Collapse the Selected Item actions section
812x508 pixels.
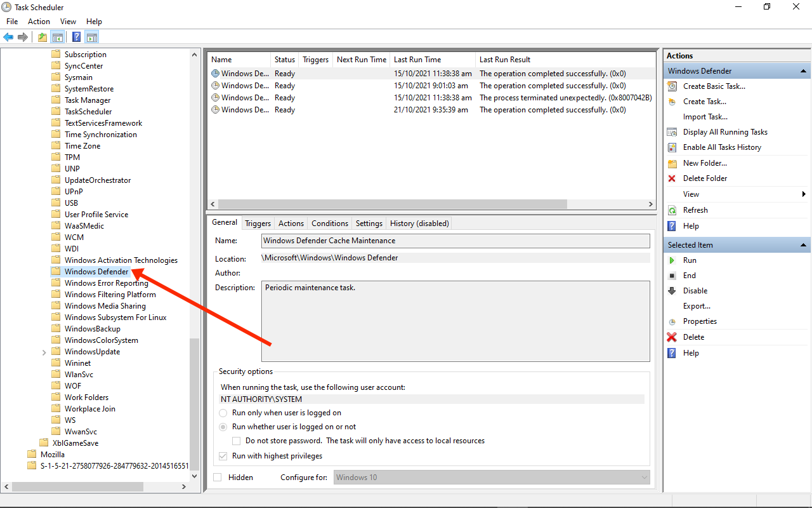804,245
